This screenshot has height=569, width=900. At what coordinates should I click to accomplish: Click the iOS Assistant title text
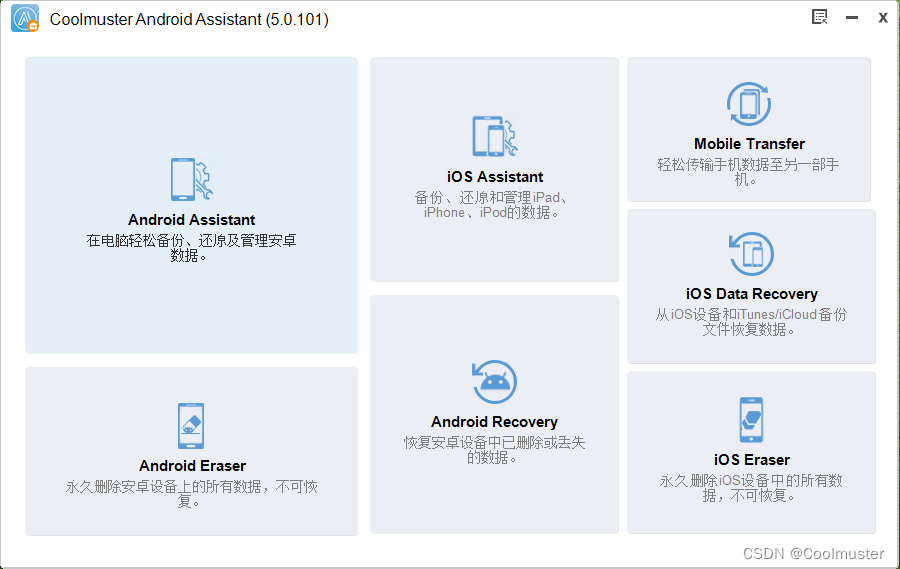coord(495,177)
